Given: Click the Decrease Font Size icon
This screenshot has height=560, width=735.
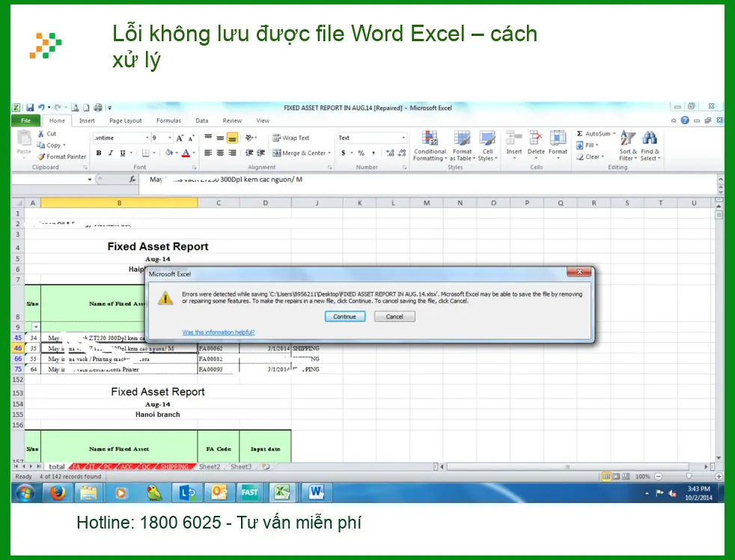Looking at the screenshot, I should (192, 138).
